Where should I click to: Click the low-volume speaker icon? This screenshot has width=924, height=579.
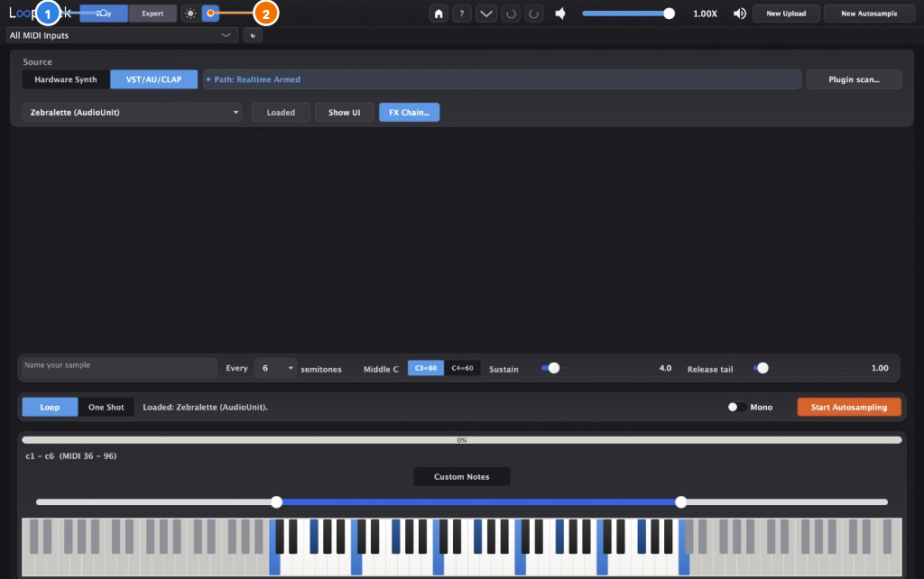560,14
